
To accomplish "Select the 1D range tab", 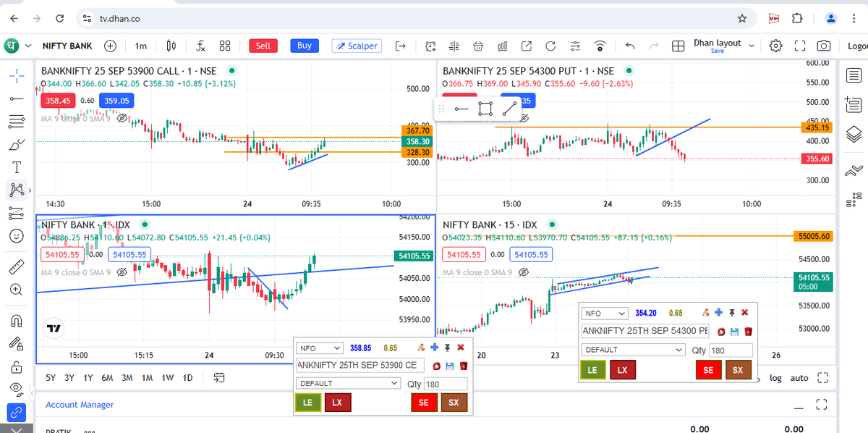I will coord(187,378).
